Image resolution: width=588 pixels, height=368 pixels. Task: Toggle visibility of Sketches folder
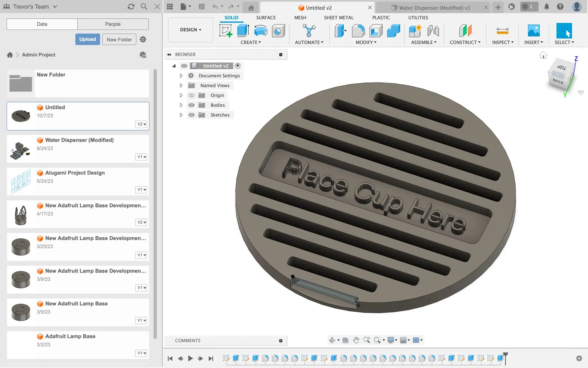pos(192,115)
